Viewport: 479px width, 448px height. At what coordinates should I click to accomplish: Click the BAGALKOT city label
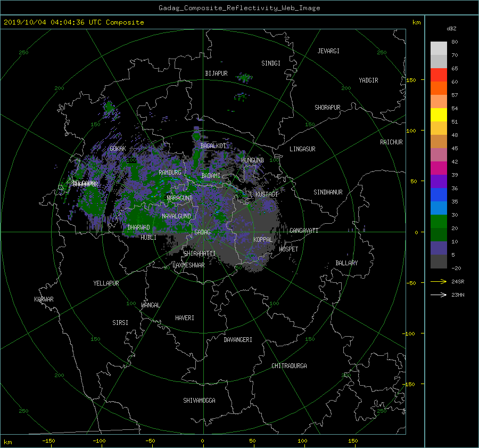click(x=213, y=146)
